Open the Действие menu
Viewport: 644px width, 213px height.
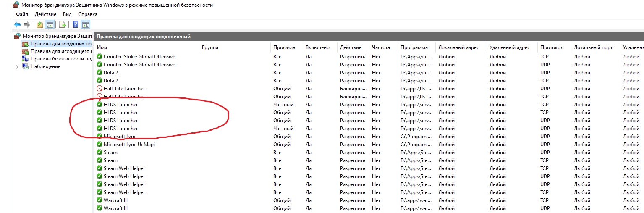pos(45,14)
